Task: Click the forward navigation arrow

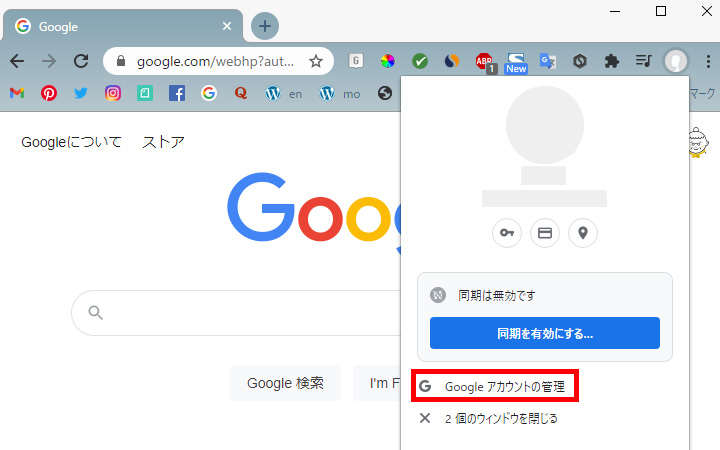Action: pos(49,61)
